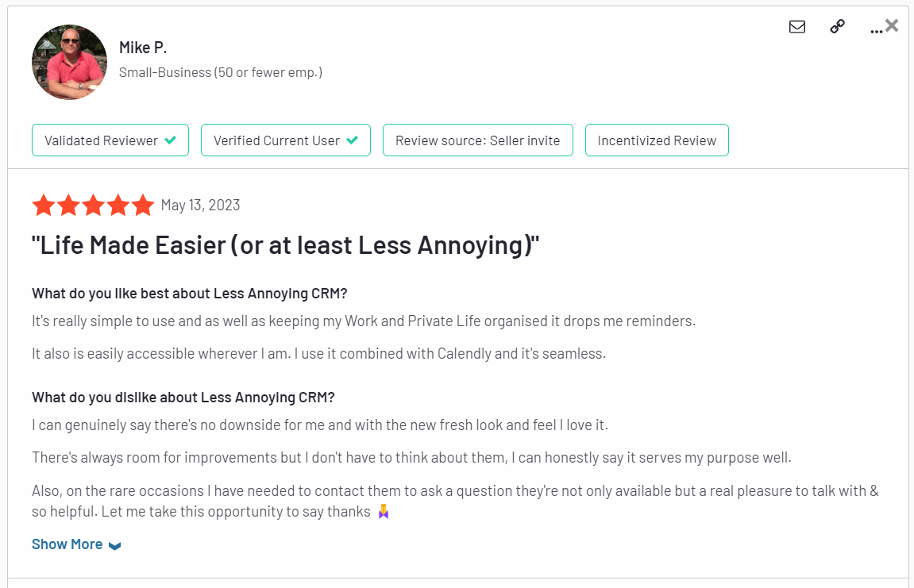Copy review link via chain icon

(x=837, y=26)
